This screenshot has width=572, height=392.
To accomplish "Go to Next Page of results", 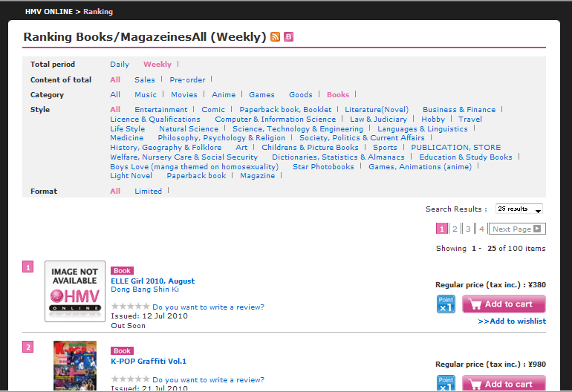I will coord(517,229).
